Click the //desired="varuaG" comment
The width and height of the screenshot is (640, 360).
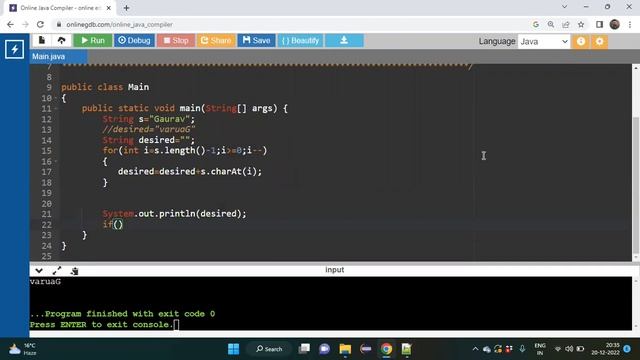(149, 129)
